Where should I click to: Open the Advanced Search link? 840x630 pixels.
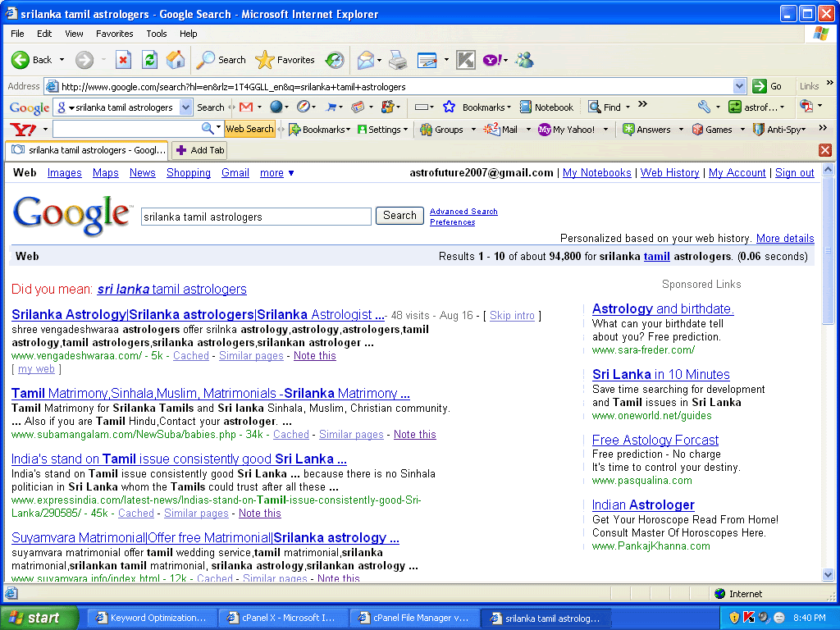[x=463, y=211]
